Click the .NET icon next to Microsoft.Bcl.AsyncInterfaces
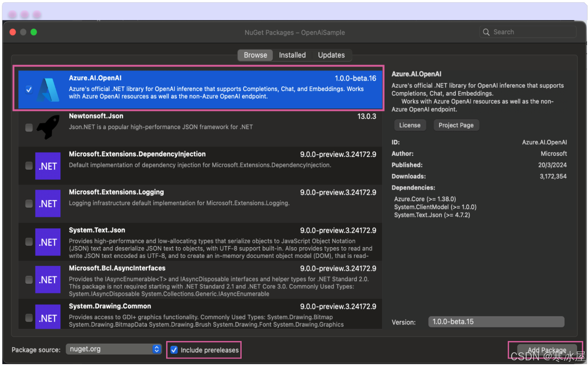 (48, 280)
